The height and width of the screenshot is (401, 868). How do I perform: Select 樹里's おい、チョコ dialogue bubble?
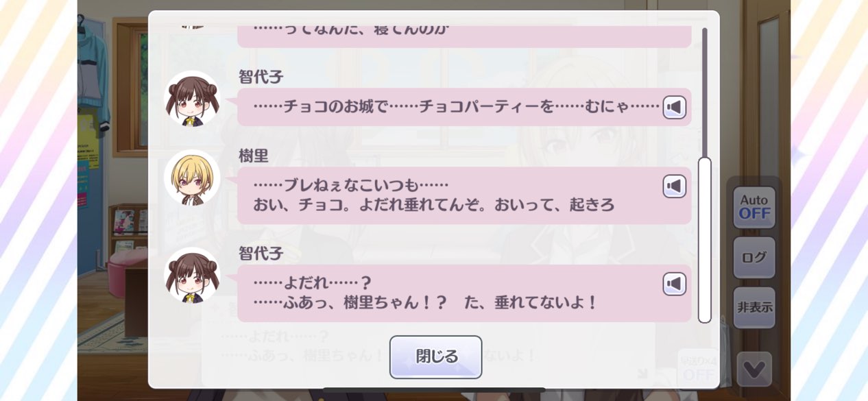point(464,195)
